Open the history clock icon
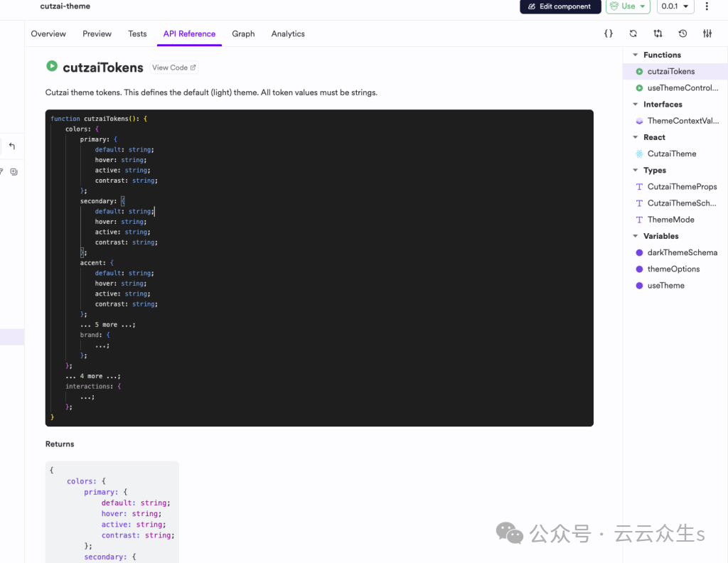Viewport: 728px width, 563px height. click(682, 33)
